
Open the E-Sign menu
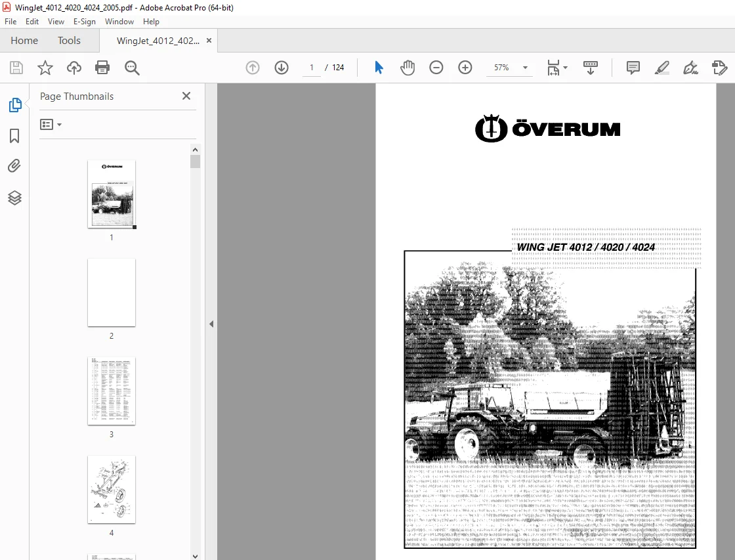coord(85,22)
